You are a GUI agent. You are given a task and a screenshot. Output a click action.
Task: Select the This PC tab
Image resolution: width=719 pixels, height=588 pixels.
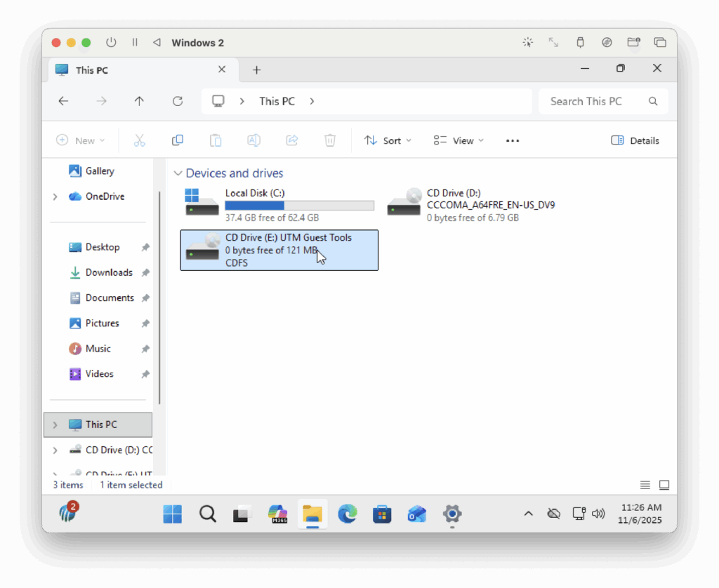(133, 70)
